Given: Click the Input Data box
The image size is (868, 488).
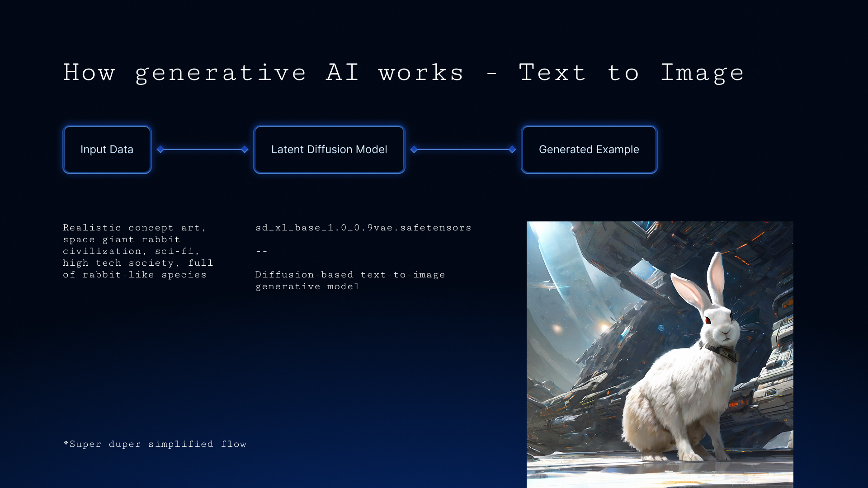Looking at the screenshot, I should (107, 150).
